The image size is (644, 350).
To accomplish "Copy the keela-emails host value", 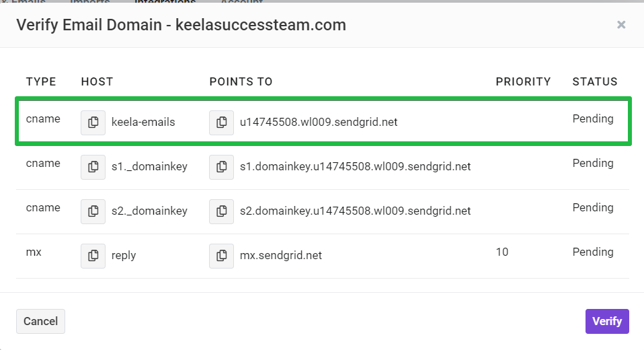I will pos(93,123).
